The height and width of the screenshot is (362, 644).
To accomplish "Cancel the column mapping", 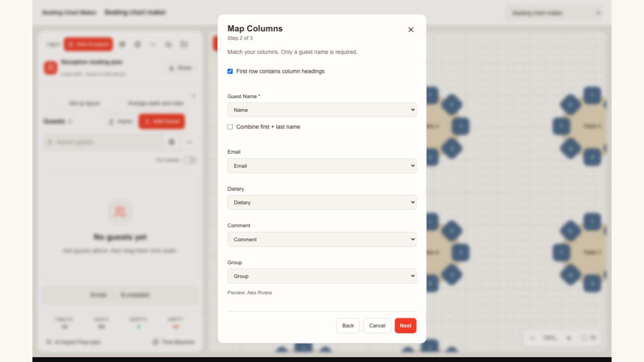I will (x=377, y=326).
